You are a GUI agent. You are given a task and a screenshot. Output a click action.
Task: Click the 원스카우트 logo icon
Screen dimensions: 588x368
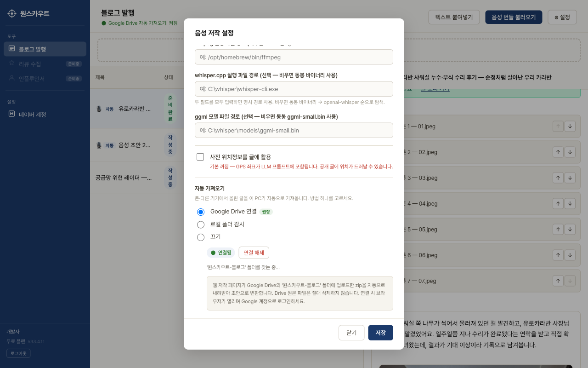coord(12,13)
